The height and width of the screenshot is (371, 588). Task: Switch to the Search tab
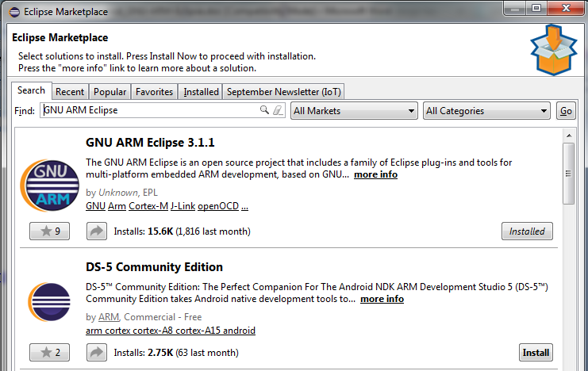[32, 90]
